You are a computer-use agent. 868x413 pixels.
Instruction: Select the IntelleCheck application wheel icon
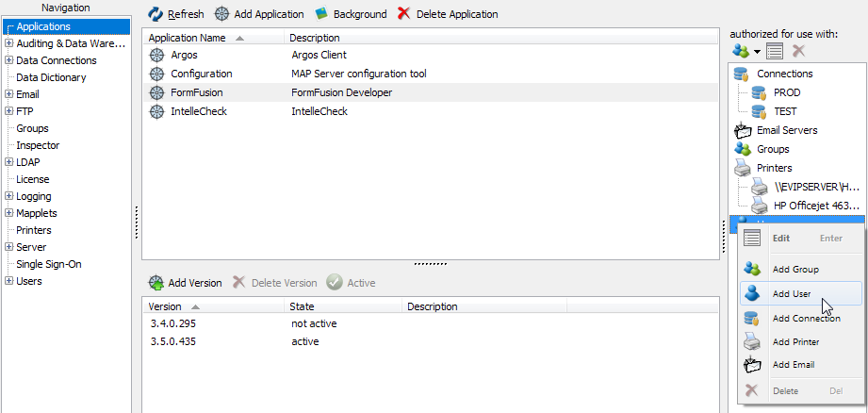coord(157,111)
